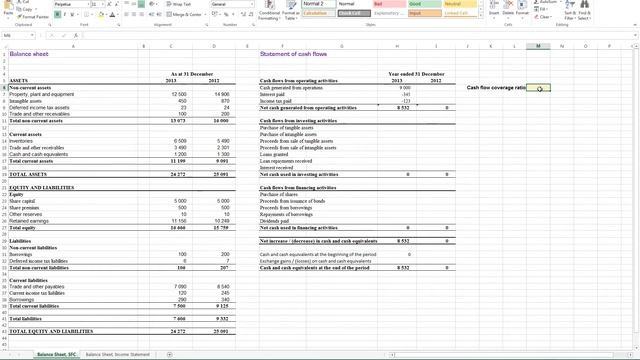Open the Alignment dialog launcher
Viewport: 640px width, 360px height.
[206, 25]
